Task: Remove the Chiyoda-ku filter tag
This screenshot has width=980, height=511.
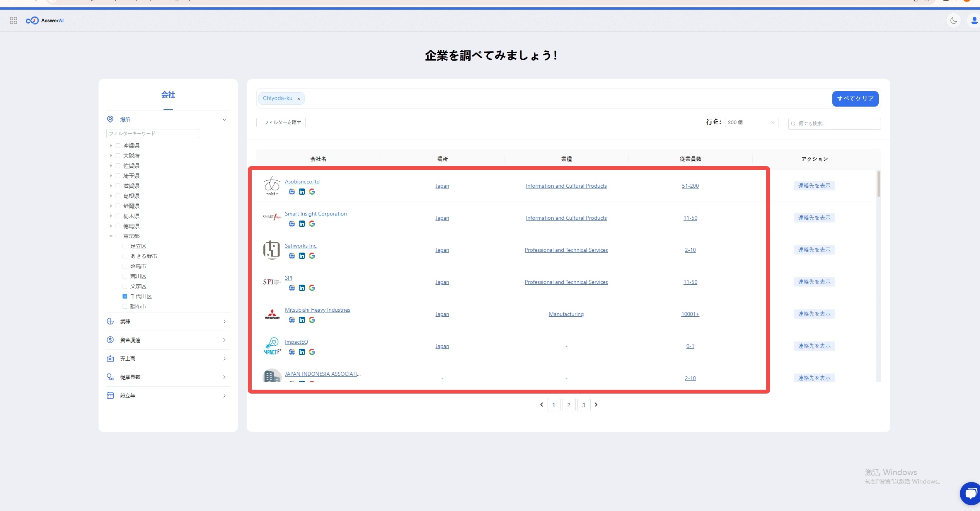Action: click(298, 99)
